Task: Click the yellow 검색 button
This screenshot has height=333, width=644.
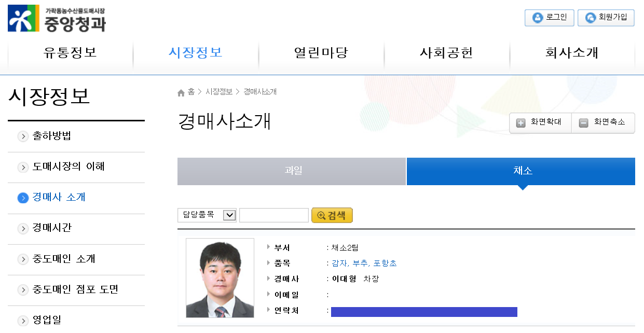Action: coord(332,215)
